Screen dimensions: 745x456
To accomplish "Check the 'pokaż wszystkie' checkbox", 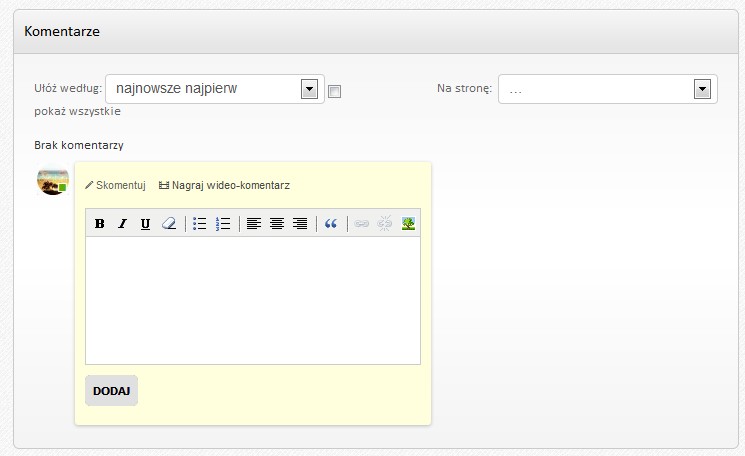I will pyautogui.click(x=335, y=91).
